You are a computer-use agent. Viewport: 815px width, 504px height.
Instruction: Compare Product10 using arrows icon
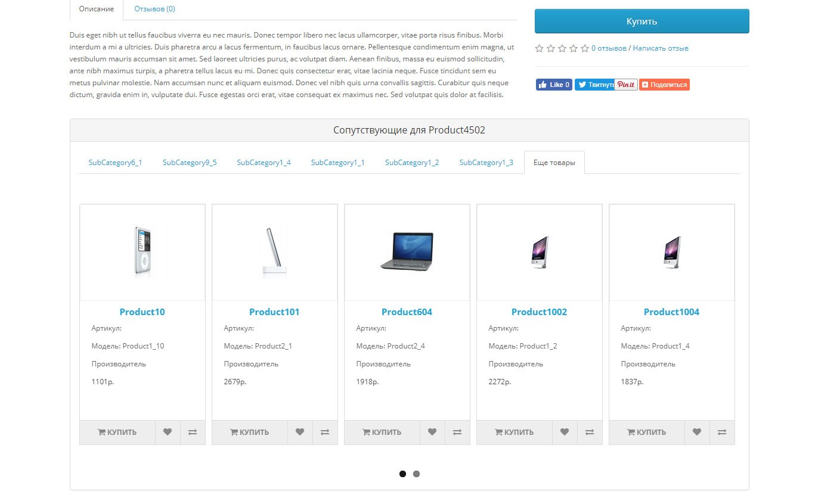193,433
